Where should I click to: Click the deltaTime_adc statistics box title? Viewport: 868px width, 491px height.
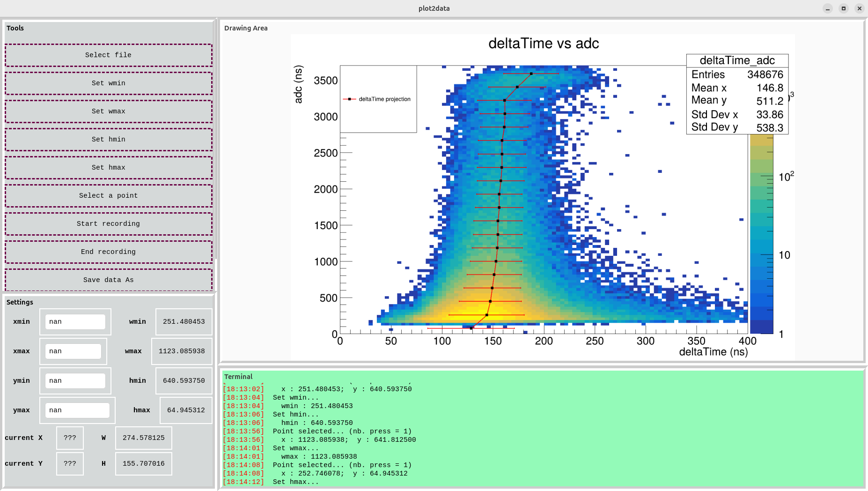(x=737, y=60)
